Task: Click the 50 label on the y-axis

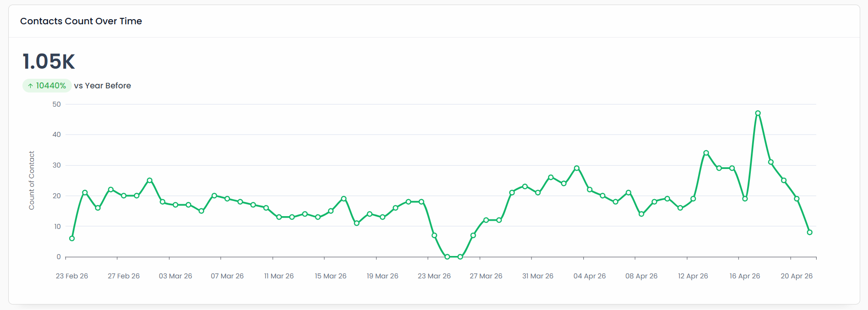Action: 56,104
